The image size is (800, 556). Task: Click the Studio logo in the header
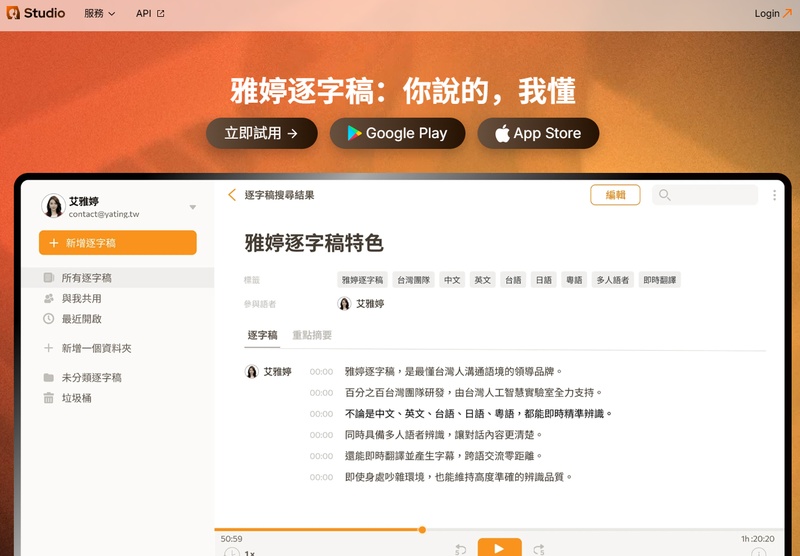pos(36,13)
